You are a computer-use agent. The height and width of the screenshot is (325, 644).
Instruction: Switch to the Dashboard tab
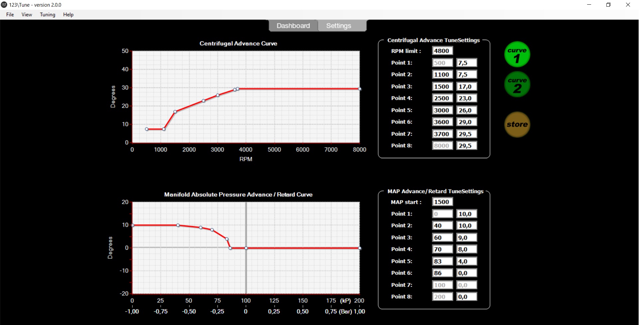[293, 26]
